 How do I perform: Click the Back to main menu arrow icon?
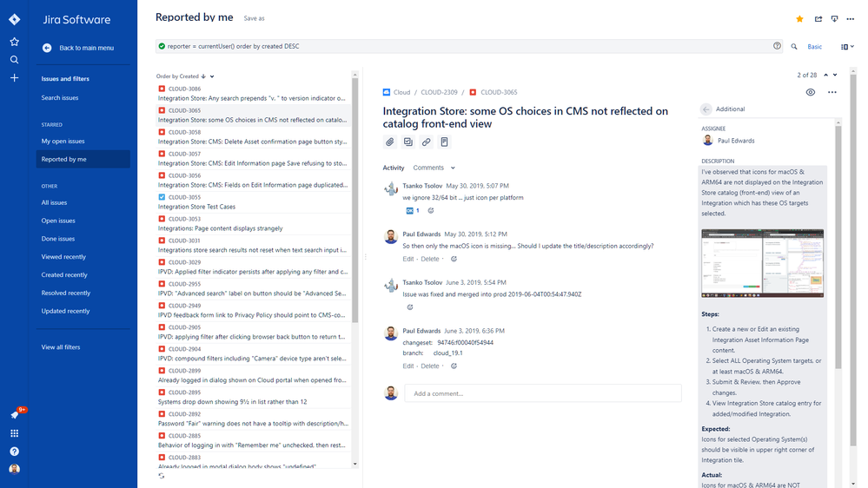tap(47, 48)
